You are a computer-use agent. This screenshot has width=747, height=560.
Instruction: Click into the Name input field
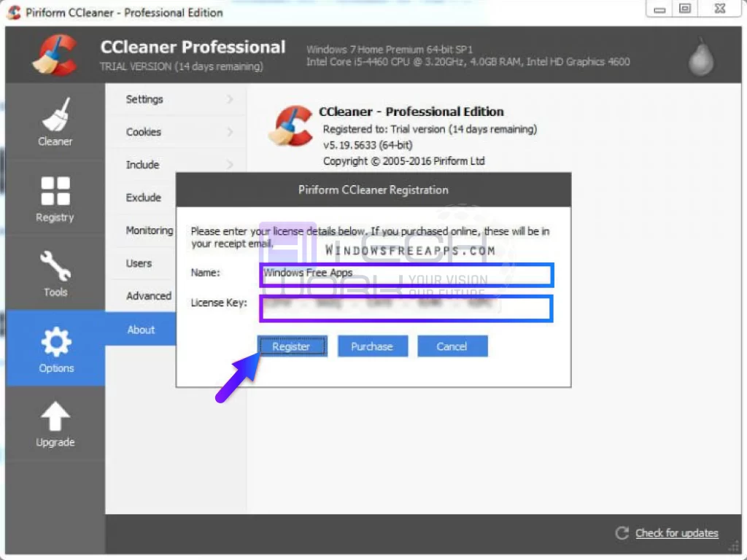tap(406, 275)
